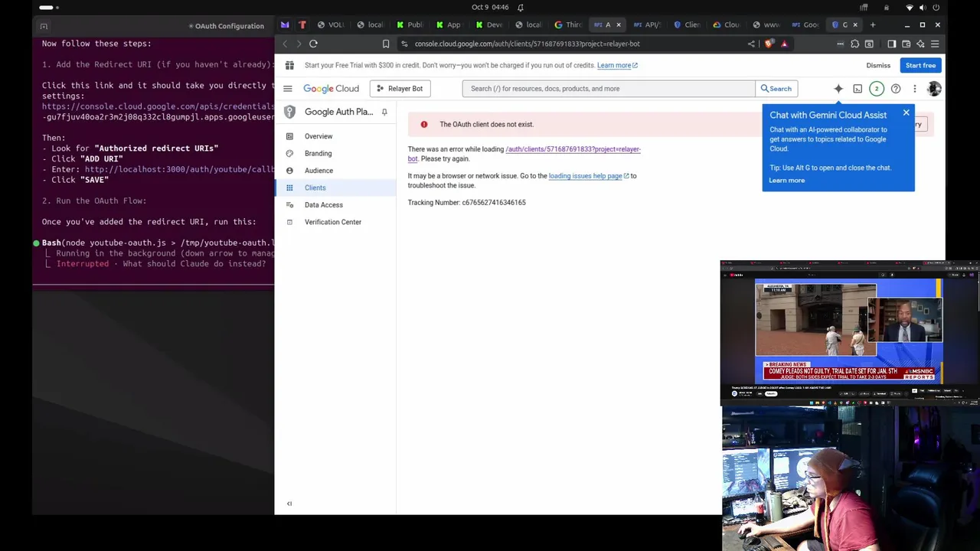This screenshot has width=980, height=551.
Task: View site information icon in address bar
Action: [404, 44]
